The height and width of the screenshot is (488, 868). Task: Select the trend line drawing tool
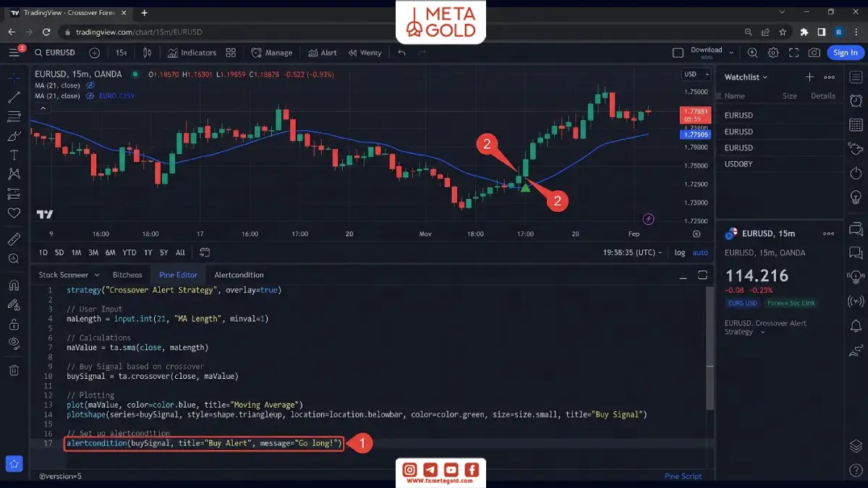coord(14,97)
